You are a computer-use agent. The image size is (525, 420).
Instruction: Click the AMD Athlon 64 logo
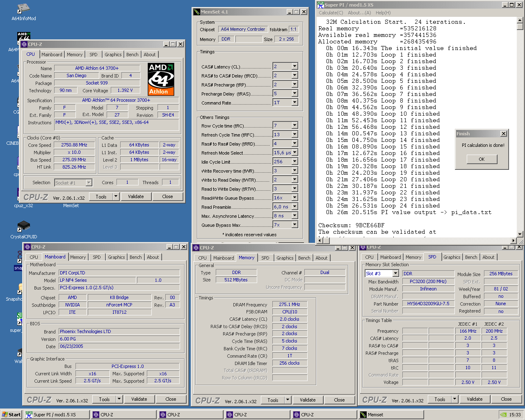coord(161,79)
